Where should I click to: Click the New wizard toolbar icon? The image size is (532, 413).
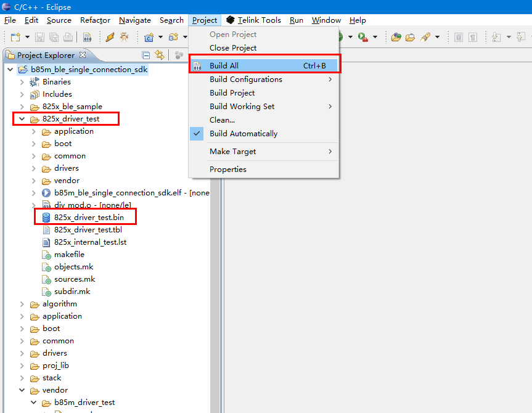[x=15, y=37]
